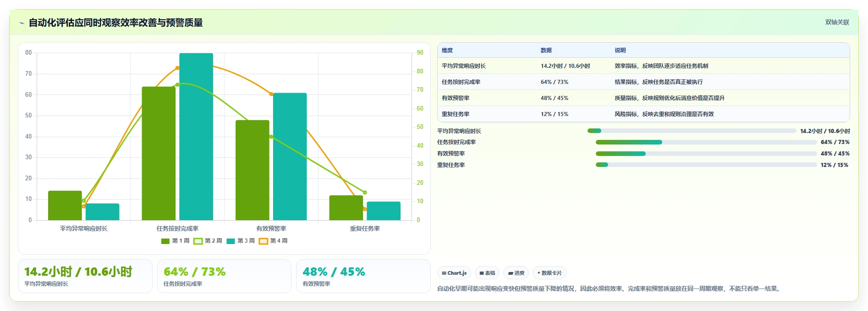Image resolution: width=868 pixels, height=311 pixels.
Task: Click the footer note starting 自动化早期可能出现
Action: pos(610,289)
